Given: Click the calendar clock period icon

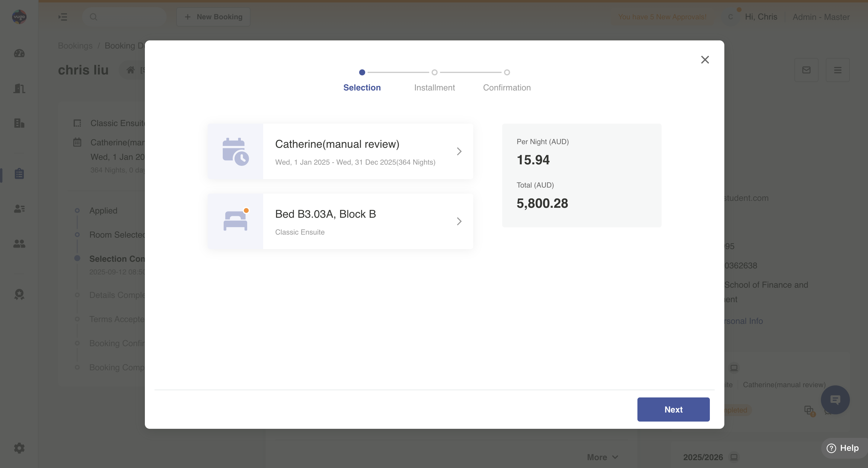Looking at the screenshot, I should pyautogui.click(x=235, y=151).
